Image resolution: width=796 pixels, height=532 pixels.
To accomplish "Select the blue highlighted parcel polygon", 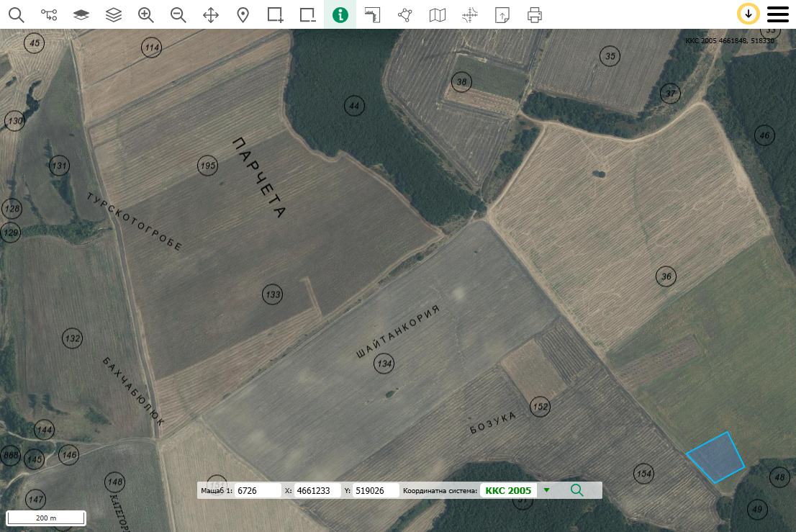I will tap(716, 458).
